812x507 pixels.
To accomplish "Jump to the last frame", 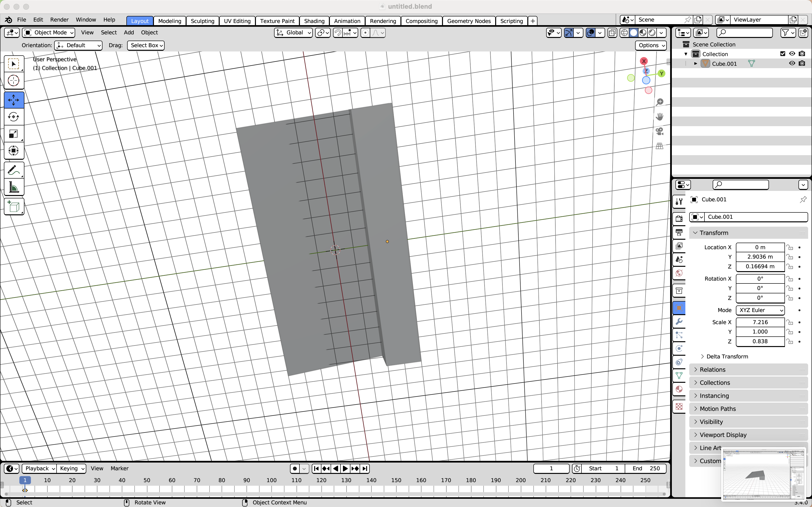I will 365,468.
